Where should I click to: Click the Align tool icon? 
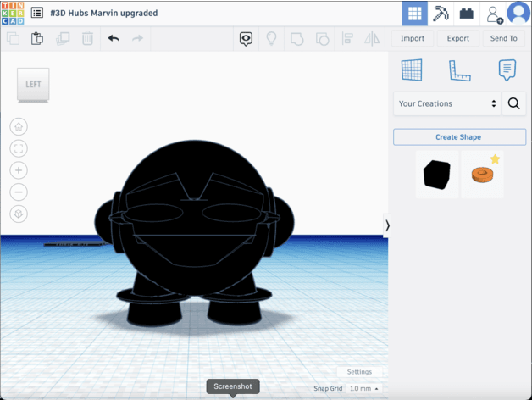[x=347, y=38]
